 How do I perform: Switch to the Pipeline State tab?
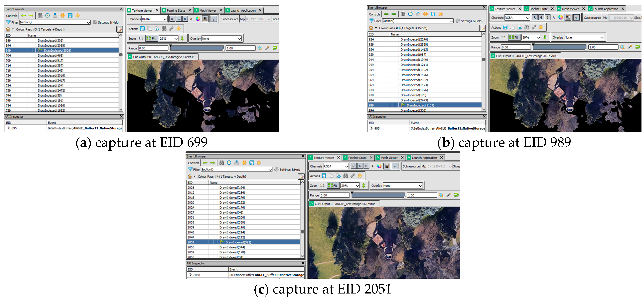[176, 10]
